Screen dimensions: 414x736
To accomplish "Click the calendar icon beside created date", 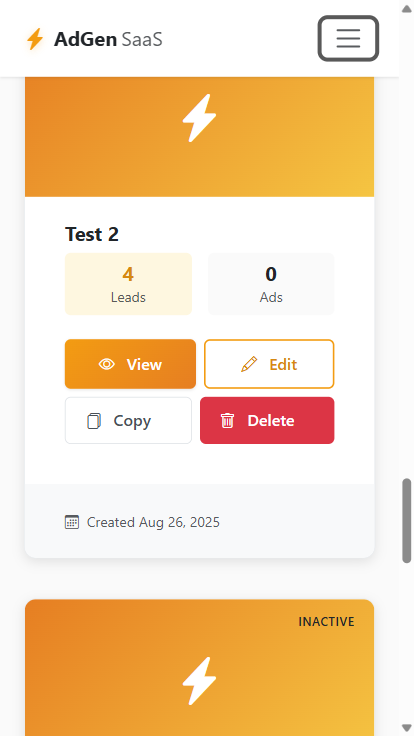I will 72,522.
